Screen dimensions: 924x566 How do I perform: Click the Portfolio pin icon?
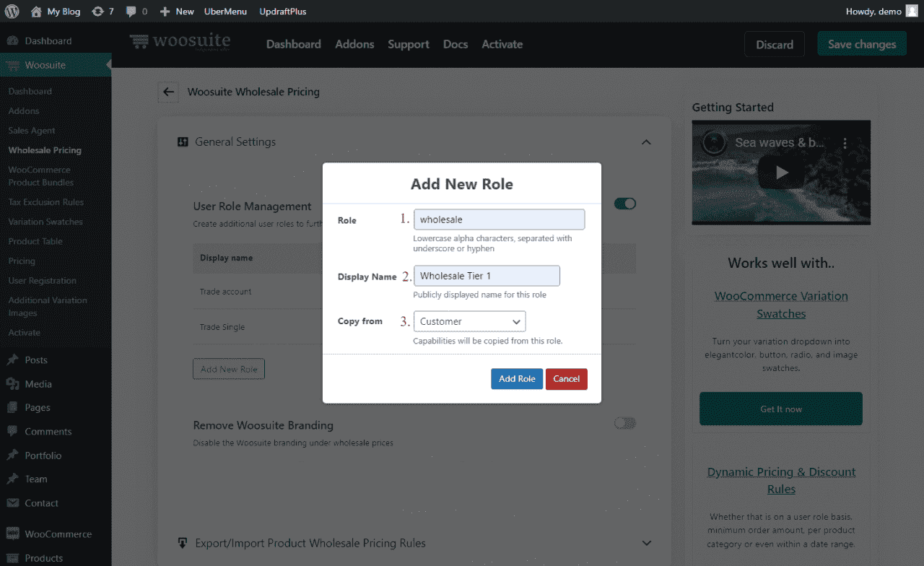point(12,456)
